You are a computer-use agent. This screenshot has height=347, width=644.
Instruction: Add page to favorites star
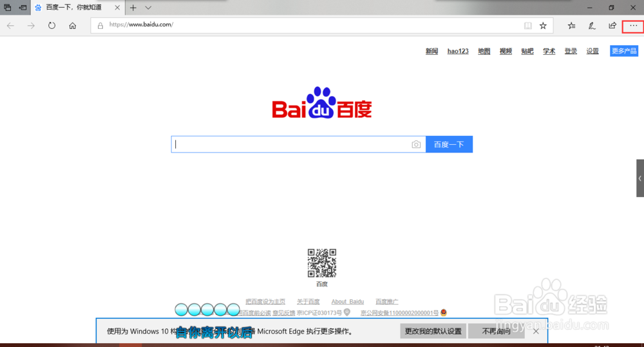pos(543,26)
